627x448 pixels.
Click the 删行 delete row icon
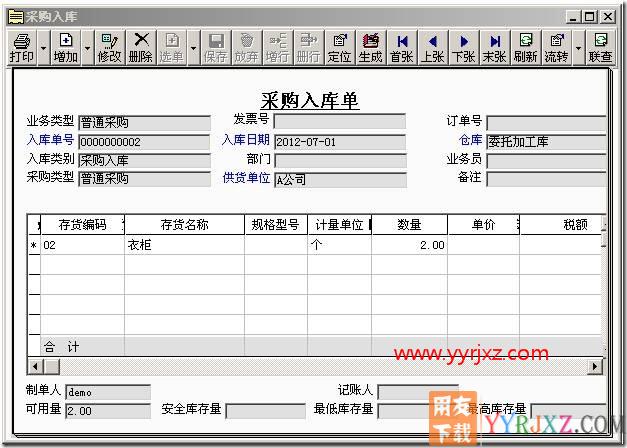(x=309, y=48)
